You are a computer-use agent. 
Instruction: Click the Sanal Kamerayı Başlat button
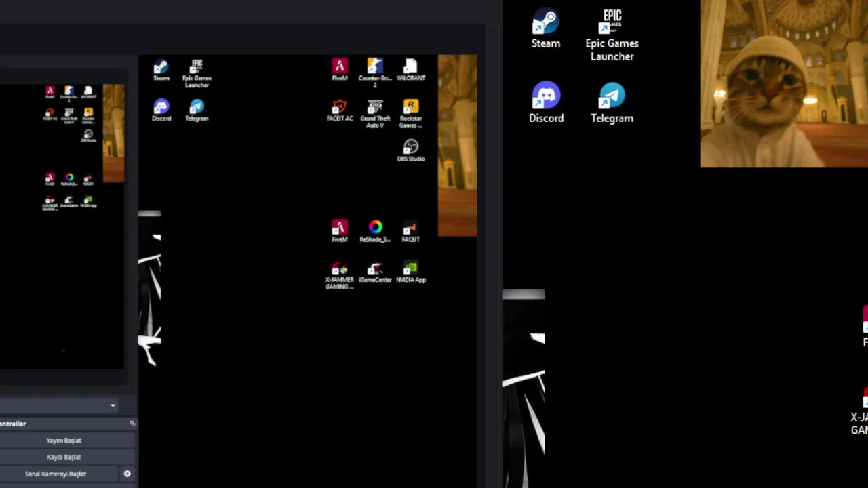coord(56,474)
